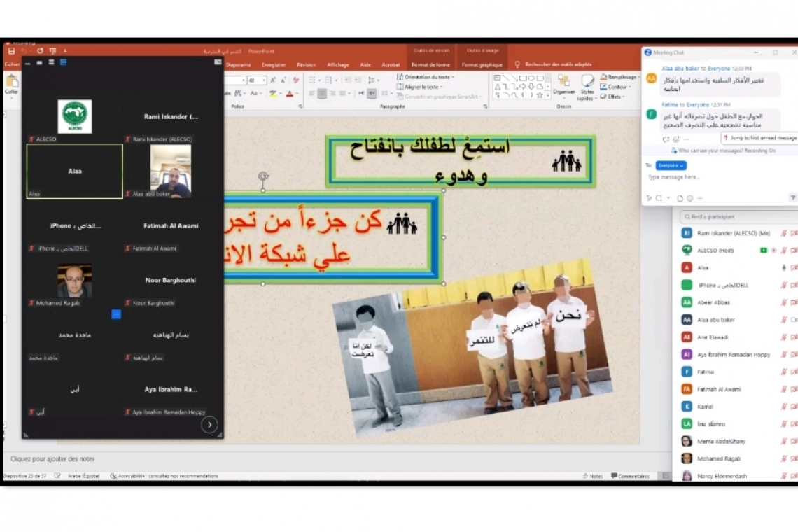Open Accessibilité recommendations in status bar
The image size is (798, 532).
164,476
